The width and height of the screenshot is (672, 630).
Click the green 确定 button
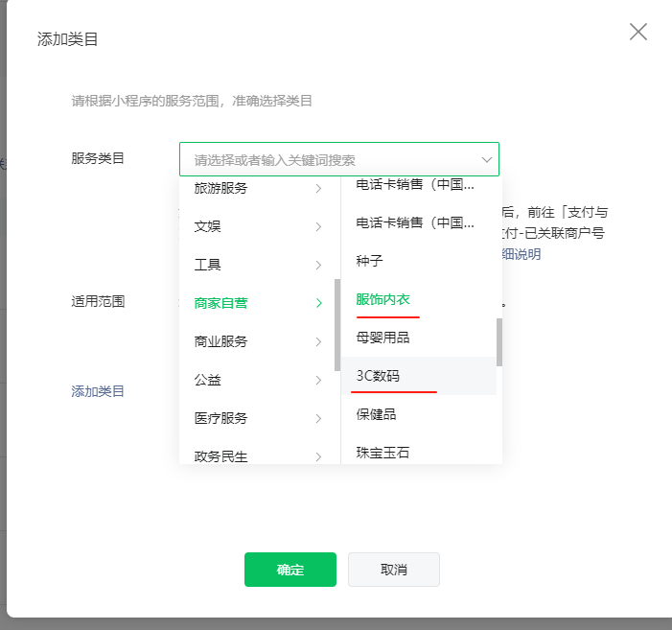(x=290, y=570)
